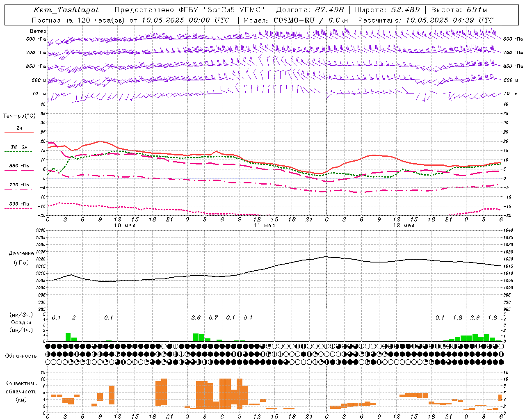Click the (км) unit under convective cloudiness
525x420 pixels.
(x=21, y=399)
